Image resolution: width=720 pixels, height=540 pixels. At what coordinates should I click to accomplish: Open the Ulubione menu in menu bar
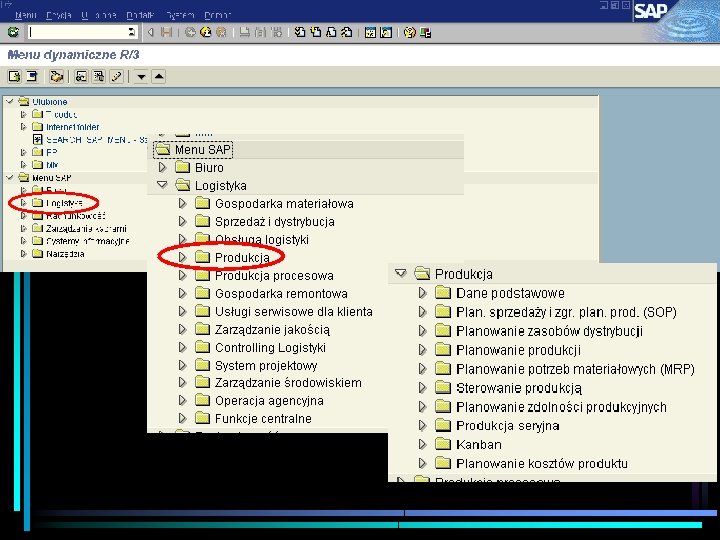click(99, 15)
